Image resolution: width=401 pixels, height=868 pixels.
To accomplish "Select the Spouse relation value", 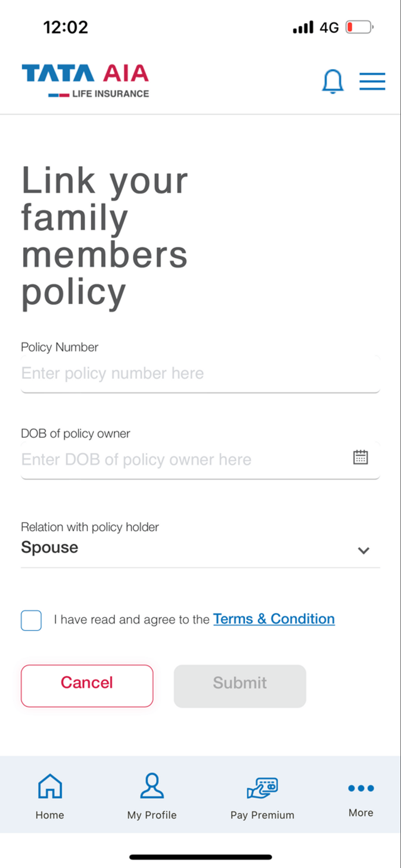I will tap(49, 547).
